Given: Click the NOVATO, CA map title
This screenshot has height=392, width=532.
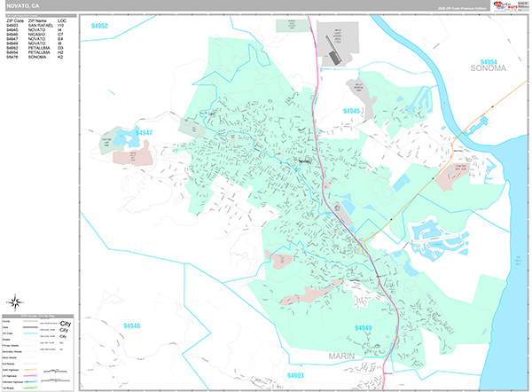Looking at the screenshot, I should (23, 6).
